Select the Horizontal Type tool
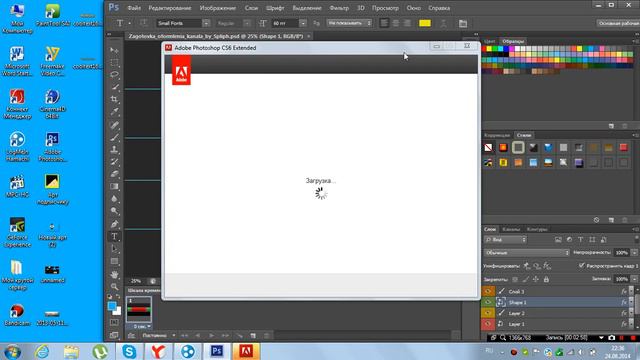Viewport: 640px width, 360px height. tap(115, 237)
